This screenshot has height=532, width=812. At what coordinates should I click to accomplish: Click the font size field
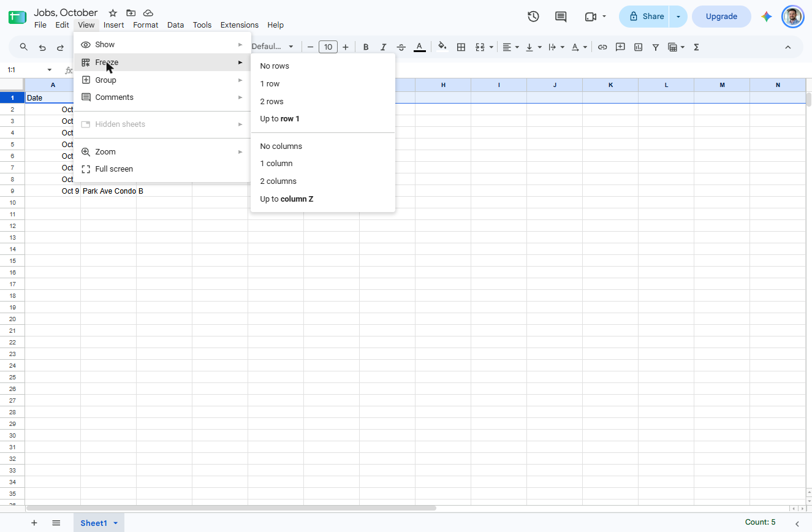point(328,47)
